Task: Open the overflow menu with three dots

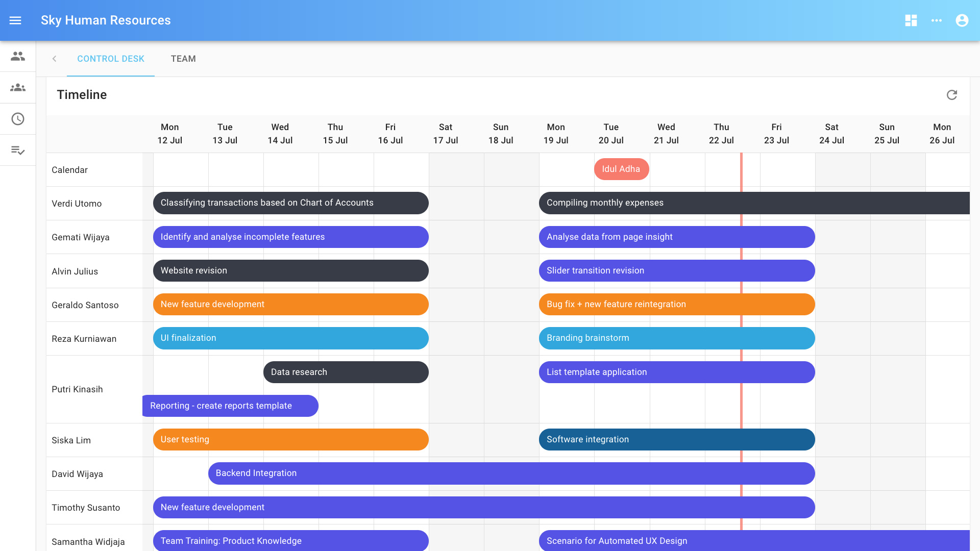Action: (937, 20)
